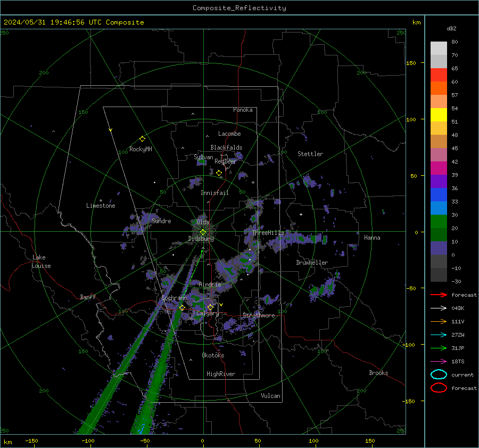Click the Lake Louise label
Viewport: 479px width, 448px height.
point(41,262)
